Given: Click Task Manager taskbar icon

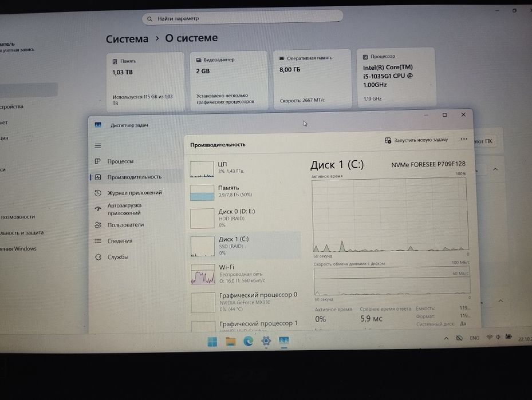Looking at the screenshot, I should 283,340.
